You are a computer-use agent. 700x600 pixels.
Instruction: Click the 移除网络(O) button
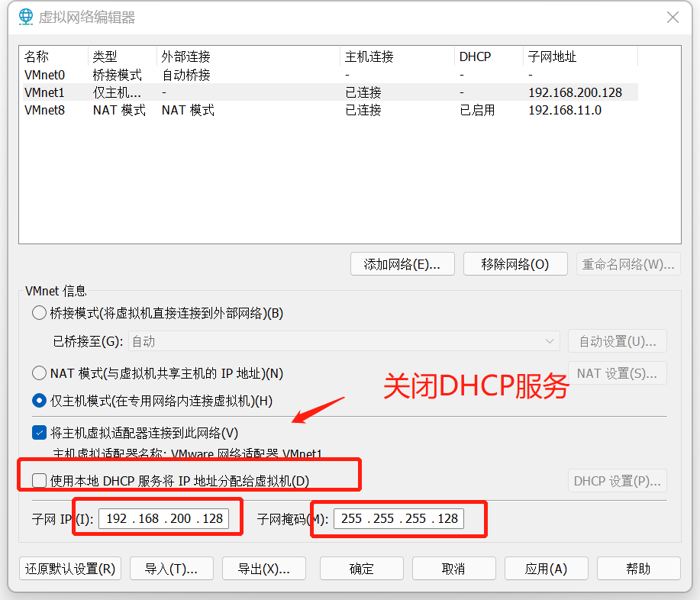(515, 264)
